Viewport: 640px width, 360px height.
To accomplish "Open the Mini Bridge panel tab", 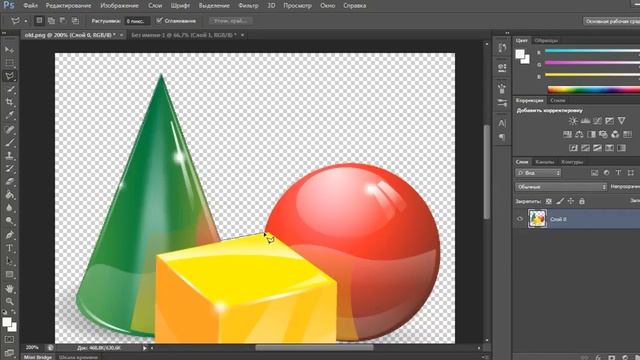I will pyautogui.click(x=38, y=357).
